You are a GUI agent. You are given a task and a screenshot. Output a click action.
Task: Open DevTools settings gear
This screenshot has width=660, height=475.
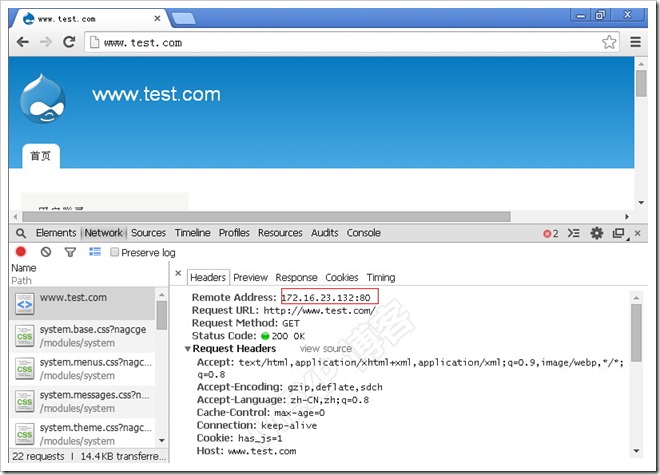596,233
